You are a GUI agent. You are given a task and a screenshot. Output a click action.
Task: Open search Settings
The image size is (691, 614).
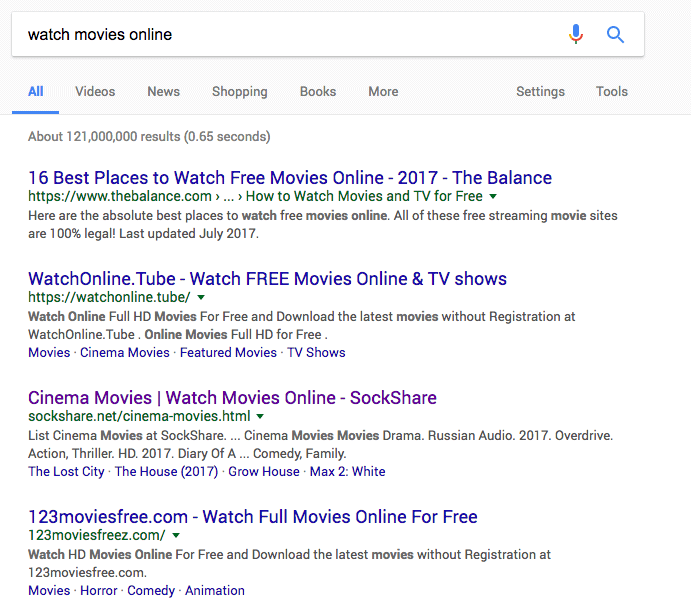[540, 92]
